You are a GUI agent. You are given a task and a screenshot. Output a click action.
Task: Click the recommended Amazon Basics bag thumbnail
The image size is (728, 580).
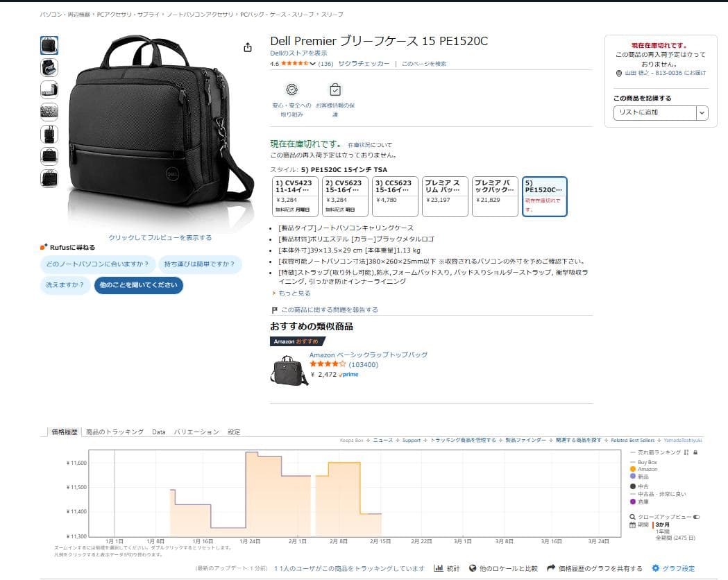[x=288, y=370]
